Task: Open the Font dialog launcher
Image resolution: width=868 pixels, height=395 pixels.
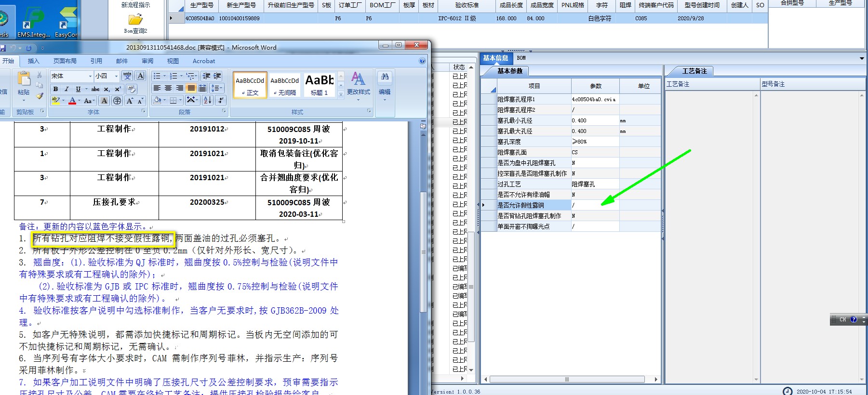Action: click(144, 111)
